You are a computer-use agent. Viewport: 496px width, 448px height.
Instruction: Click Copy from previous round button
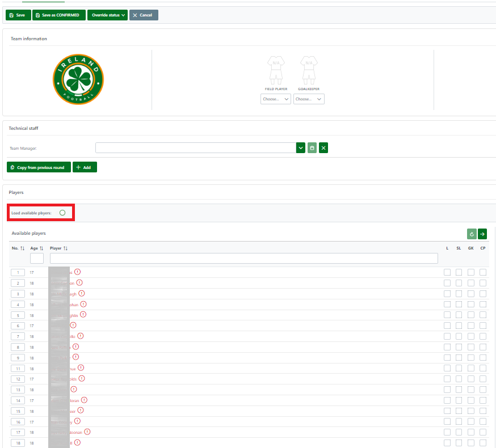point(39,168)
